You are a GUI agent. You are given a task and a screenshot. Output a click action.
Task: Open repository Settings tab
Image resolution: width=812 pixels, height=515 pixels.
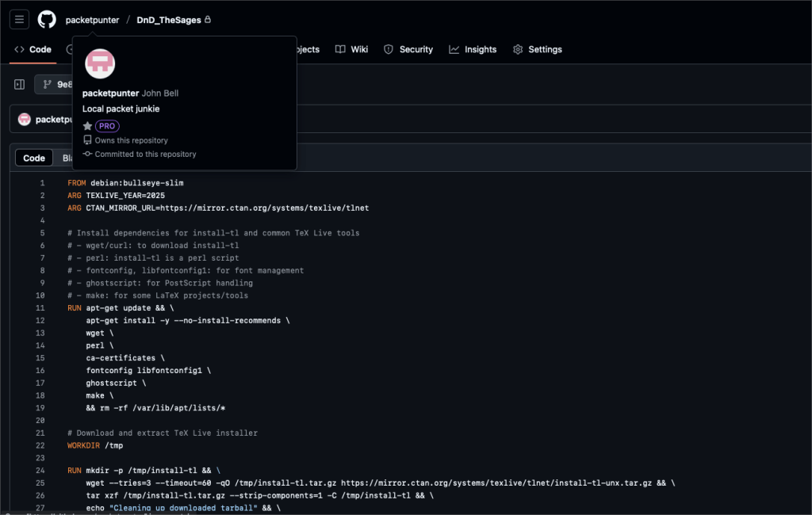coord(537,49)
